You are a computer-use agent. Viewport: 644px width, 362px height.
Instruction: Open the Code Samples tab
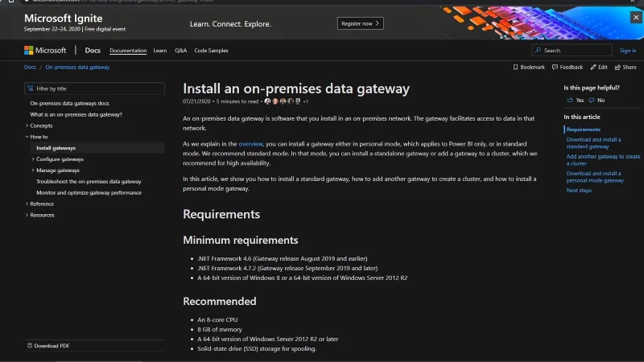pyautogui.click(x=211, y=51)
